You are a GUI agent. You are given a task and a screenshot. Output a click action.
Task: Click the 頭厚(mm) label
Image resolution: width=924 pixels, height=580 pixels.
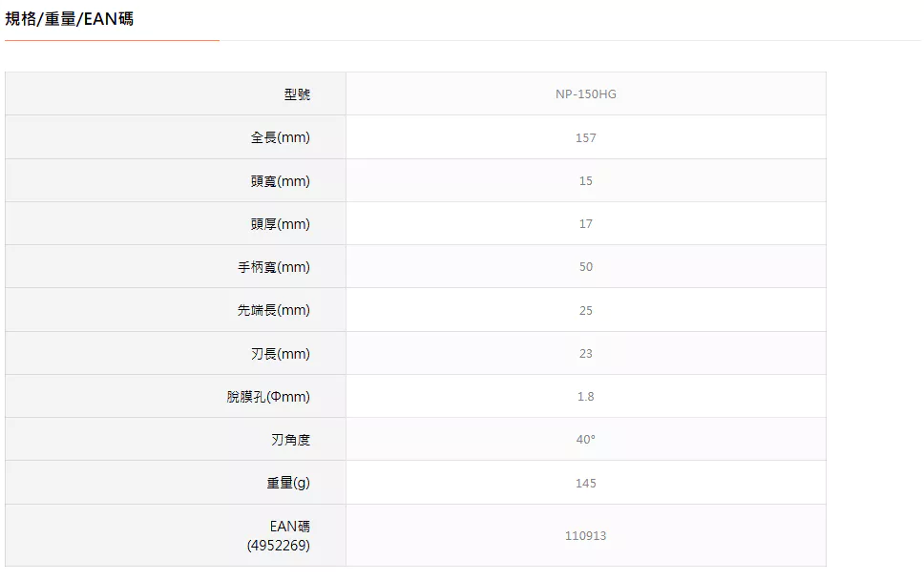pyautogui.click(x=281, y=224)
